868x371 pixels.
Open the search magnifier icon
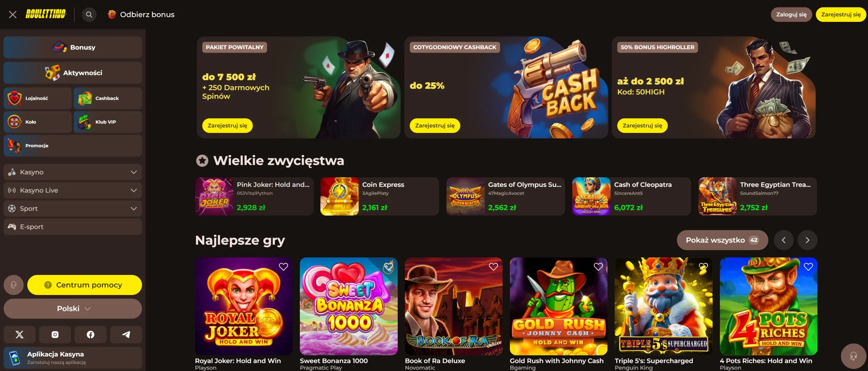89,15
